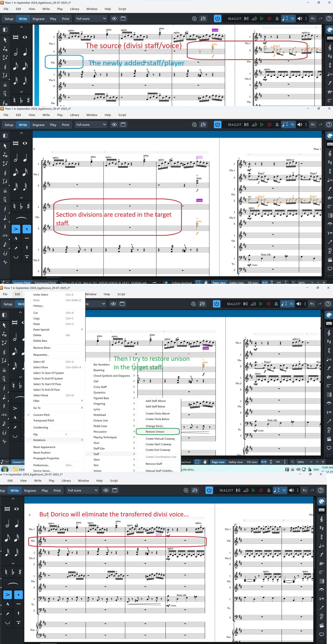Select the quarter note duration in the top window

tap(25, 52)
